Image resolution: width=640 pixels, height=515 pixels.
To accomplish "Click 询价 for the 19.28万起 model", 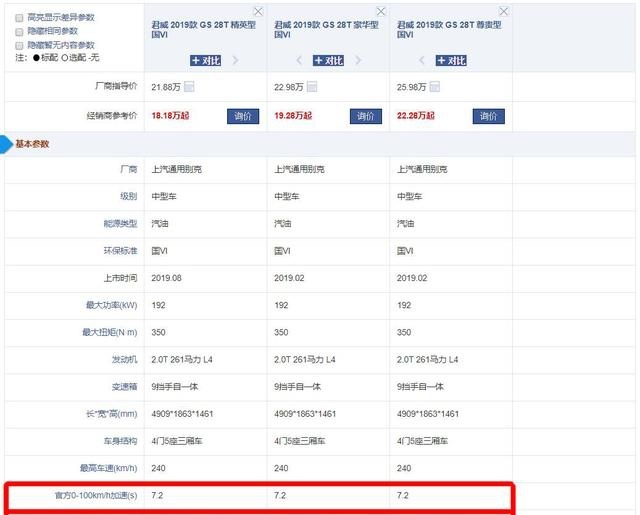I will [366, 116].
